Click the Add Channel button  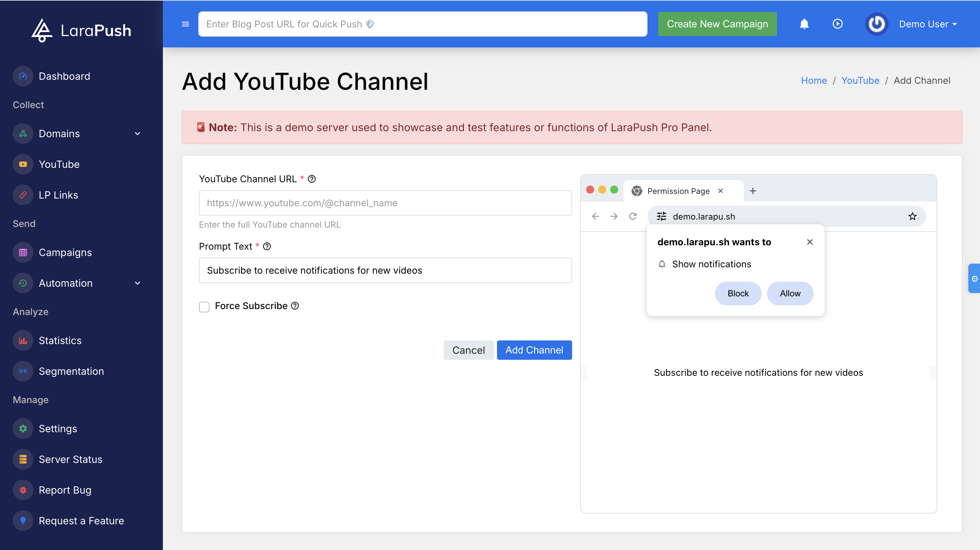pyautogui.click(x=534, y=350)
